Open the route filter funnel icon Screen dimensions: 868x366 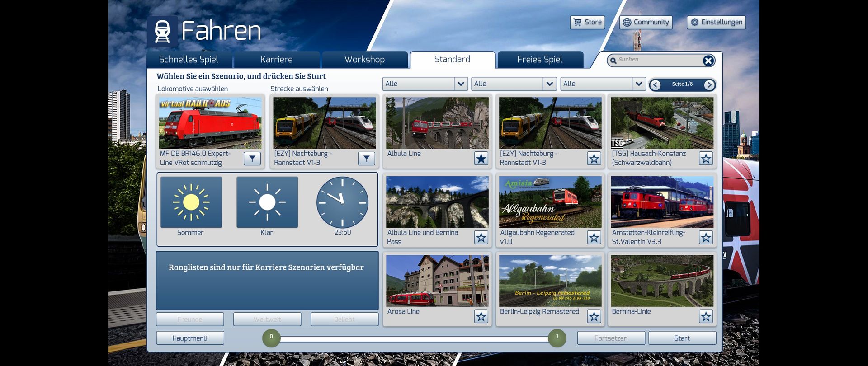pyautogui.click(x=367, y=159)
